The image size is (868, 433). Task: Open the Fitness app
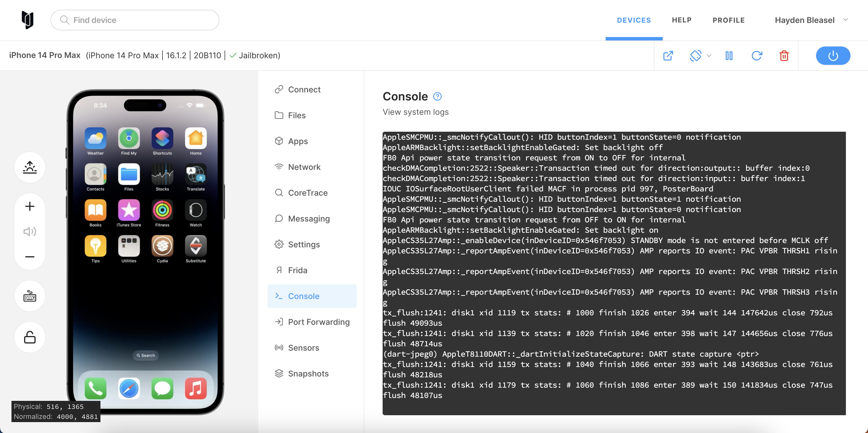(162, 210)
